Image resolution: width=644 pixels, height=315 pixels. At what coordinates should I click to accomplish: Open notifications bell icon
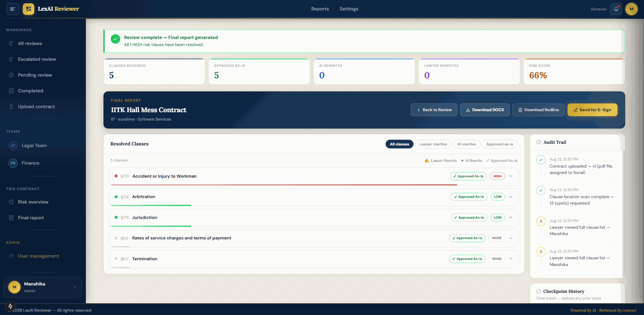tap(616, 9)
